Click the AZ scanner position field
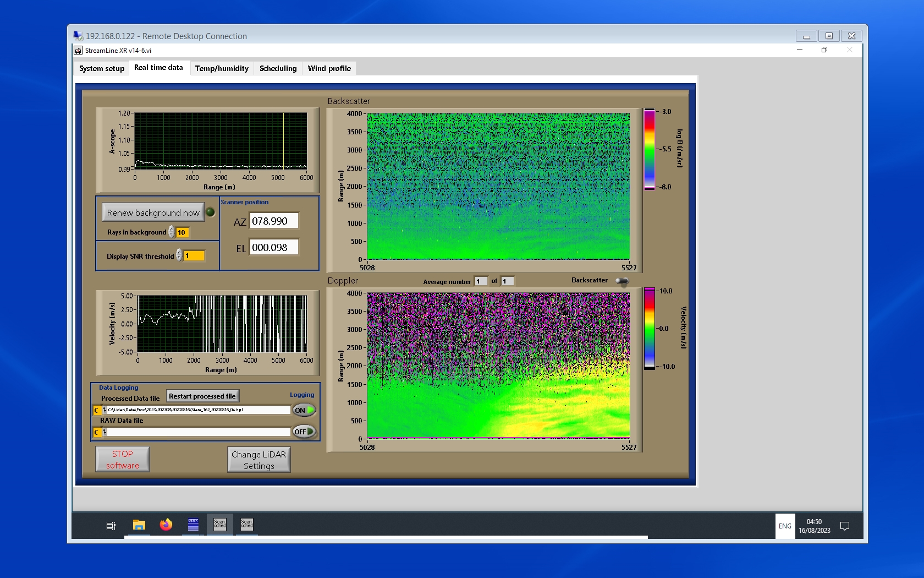This screenshot has height=578, width=924. click(x=274, y=221)
